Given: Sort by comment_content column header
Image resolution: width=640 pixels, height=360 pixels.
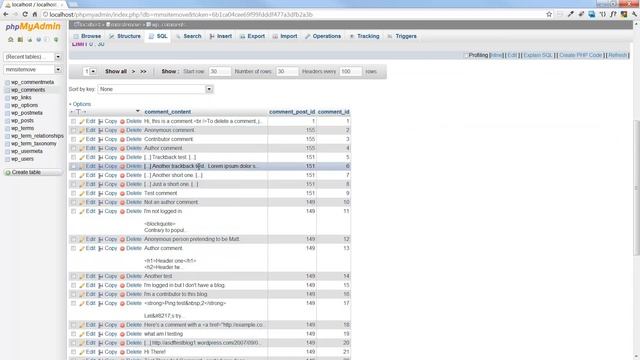Looking at the screenshot, I should pos(168,112).
